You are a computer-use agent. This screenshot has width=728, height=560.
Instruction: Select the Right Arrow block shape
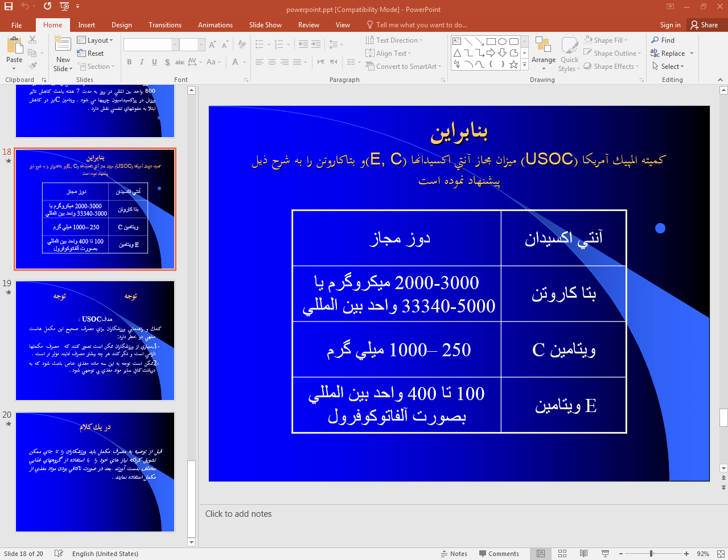491,53
